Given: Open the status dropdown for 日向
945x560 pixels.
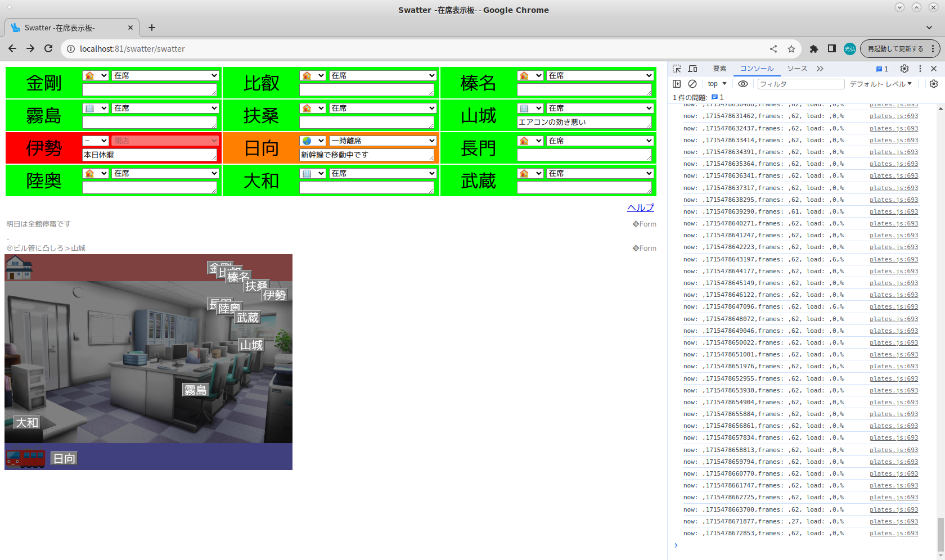Looking at the screenshot, I should (x=383, y=141).
